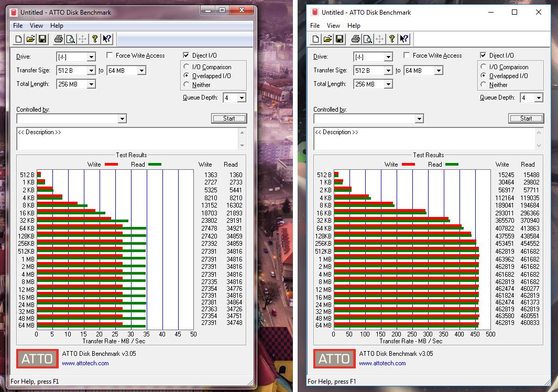Open Help menu in left window
Screen dimensions: 558x392
click(57, 26)
